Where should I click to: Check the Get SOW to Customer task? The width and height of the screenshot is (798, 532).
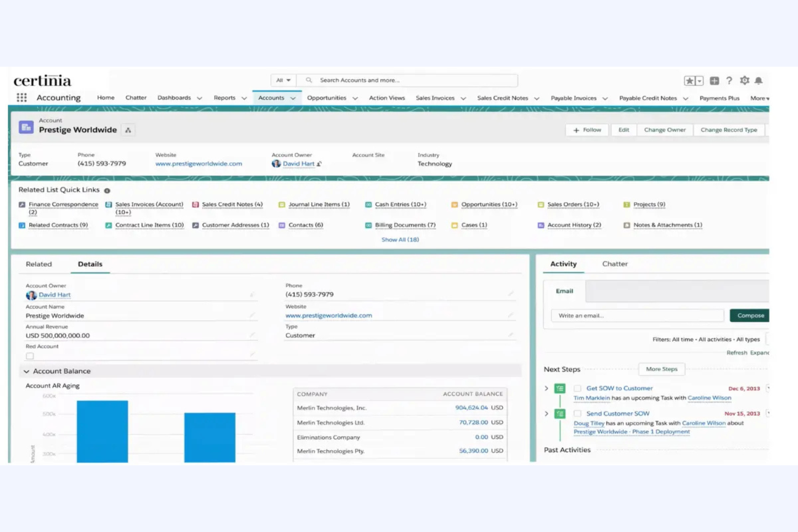pos(577,388)
